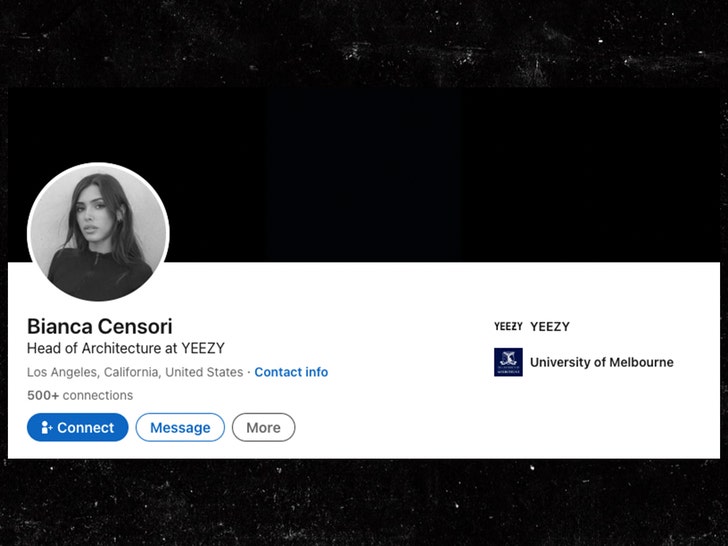Click the Head of Architecture headline
The height and width of the screenshot is (546, 728).
pos(126,348)
